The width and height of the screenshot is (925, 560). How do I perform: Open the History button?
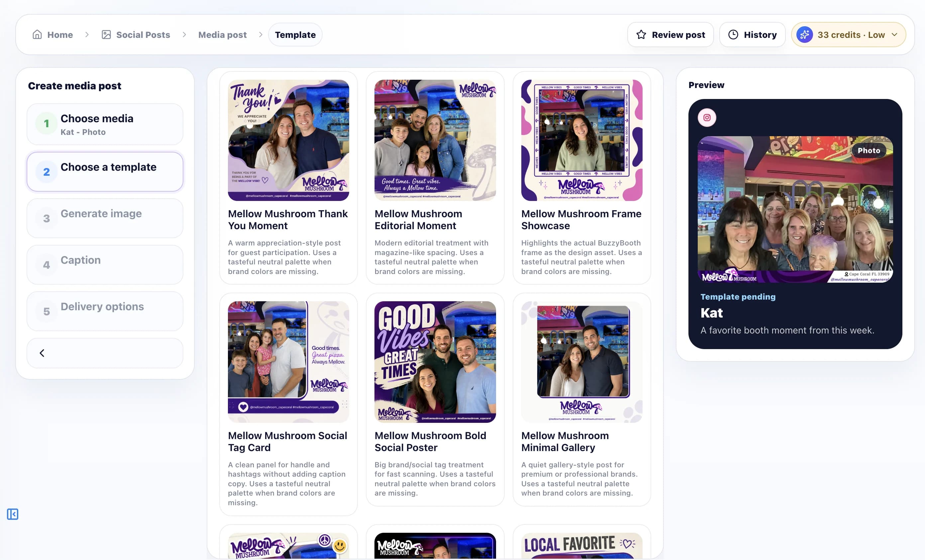tap(752, 35)
